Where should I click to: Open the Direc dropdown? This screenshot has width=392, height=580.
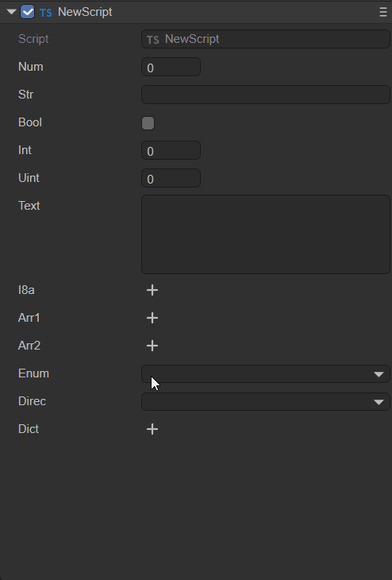(x=266, y=401)
